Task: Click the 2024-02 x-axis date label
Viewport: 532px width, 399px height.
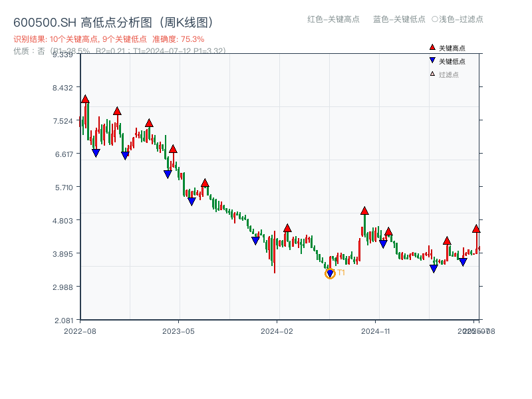Action: pos(277,331)
